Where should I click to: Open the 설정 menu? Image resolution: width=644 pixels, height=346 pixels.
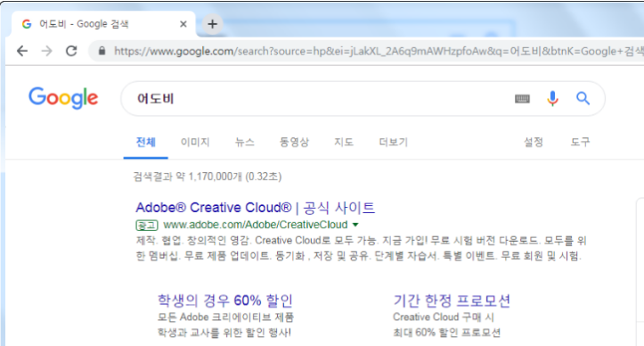click(534, 143)
